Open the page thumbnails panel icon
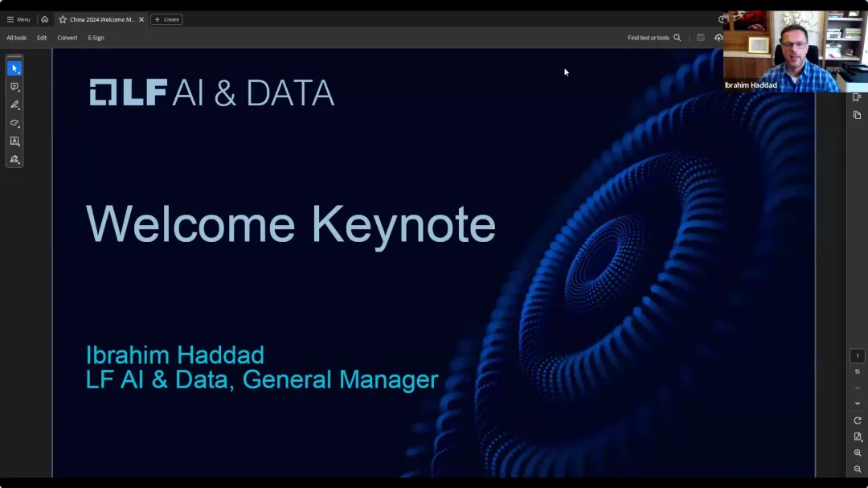This screenshot has height=488, width=868. click(x=857, y=115)
